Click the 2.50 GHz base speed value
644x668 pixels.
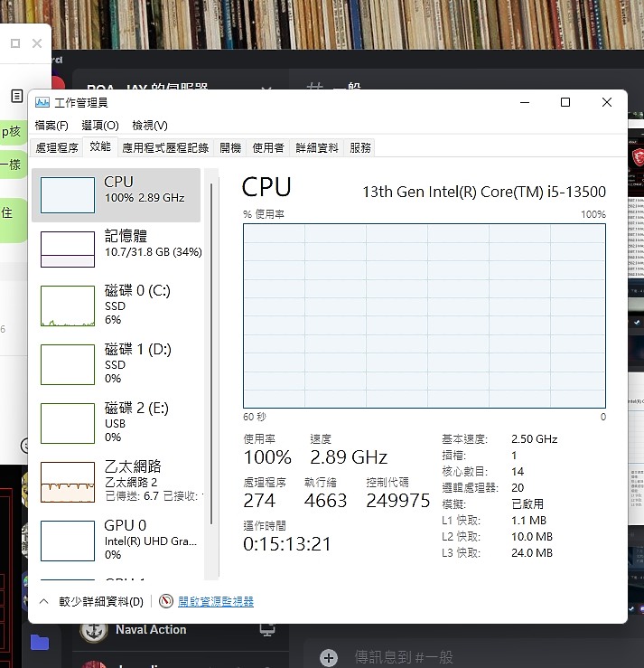click(534, 438)
